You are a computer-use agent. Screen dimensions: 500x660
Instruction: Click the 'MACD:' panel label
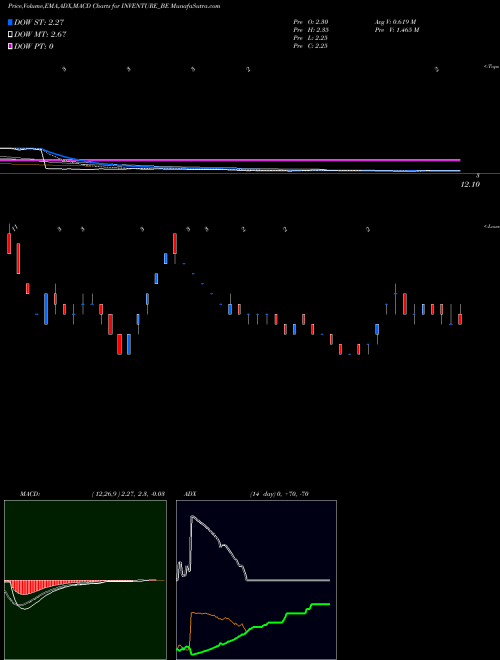pos(30,494)
